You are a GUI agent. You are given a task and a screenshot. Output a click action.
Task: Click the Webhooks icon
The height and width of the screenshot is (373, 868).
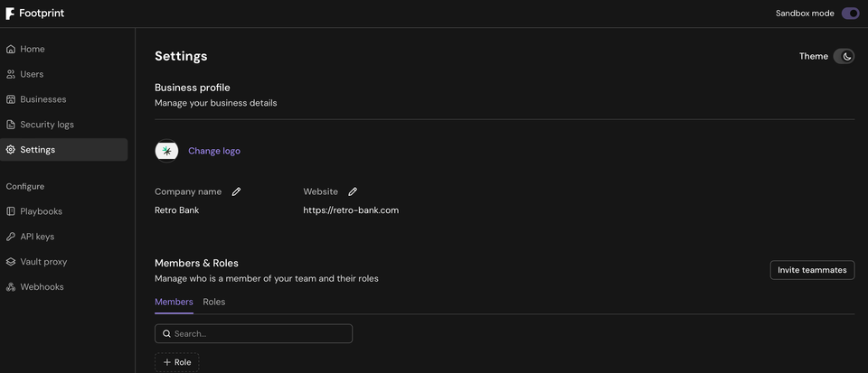[11, 287]
